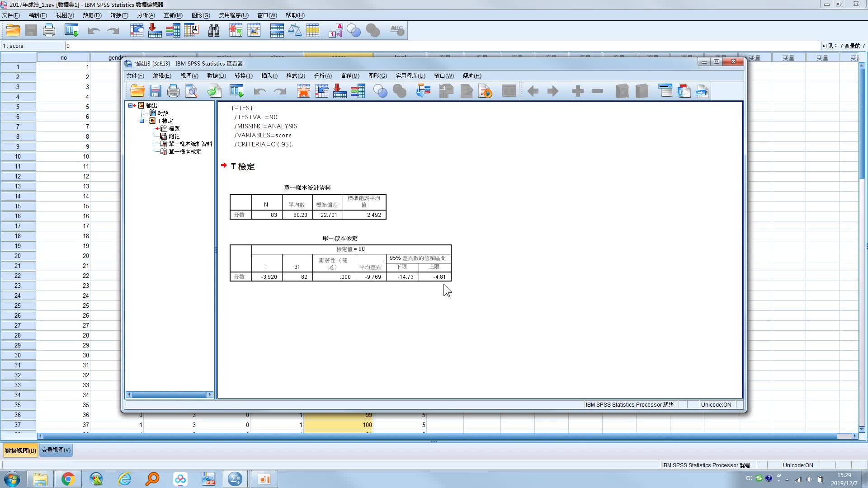The image size is (868, 488).
Task: Click Collapse minus icon in viewer toolbar
Action: coord(597,91)
